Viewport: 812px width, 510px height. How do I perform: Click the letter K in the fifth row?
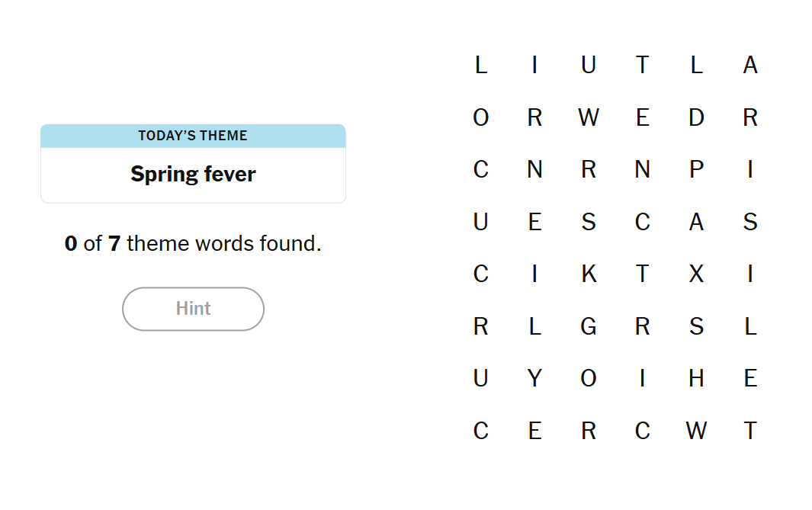coord(589,274)
